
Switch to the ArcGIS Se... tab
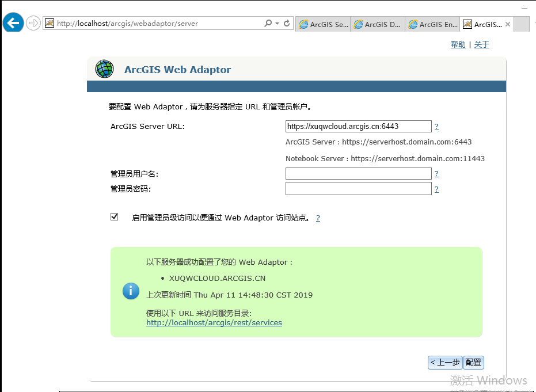tap(323, 24)
